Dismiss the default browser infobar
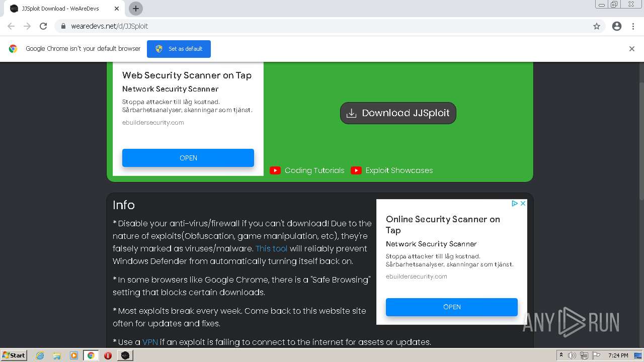Image resolution: width=644 pixels, height=362 pixels. tap(632, 49)
